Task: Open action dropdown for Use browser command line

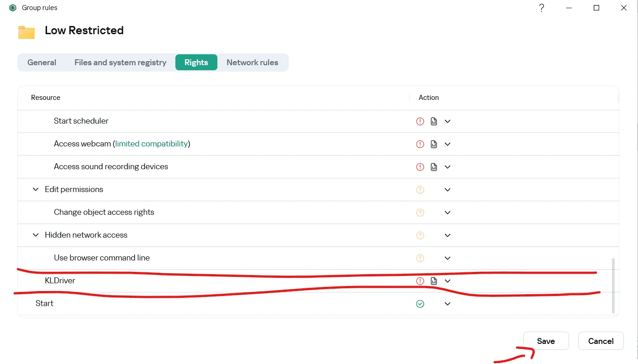Action: 448,258
